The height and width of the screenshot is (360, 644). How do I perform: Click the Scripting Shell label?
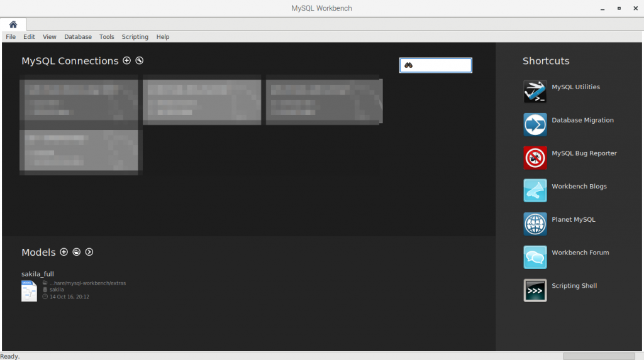(x=574, y=286)
